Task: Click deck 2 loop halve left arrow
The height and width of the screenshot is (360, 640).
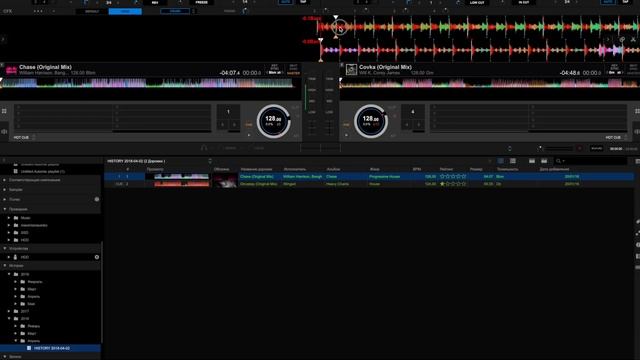Action: (x=407, y=124)
